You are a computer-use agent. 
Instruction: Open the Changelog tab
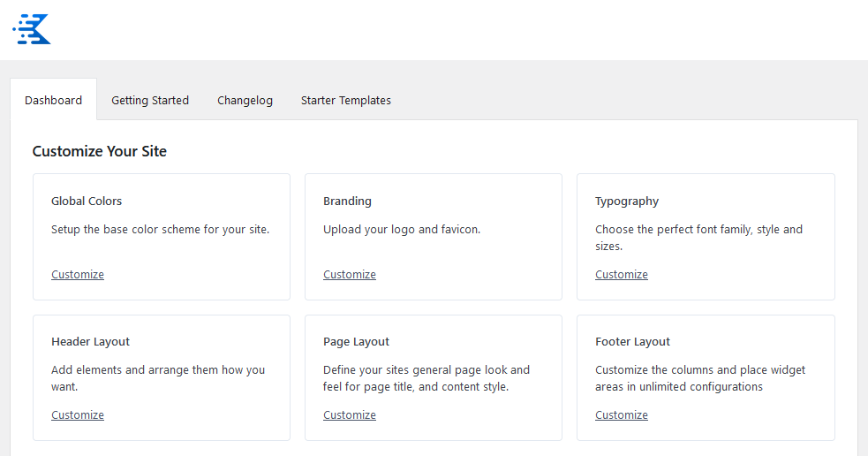click(x=245, y=100)
